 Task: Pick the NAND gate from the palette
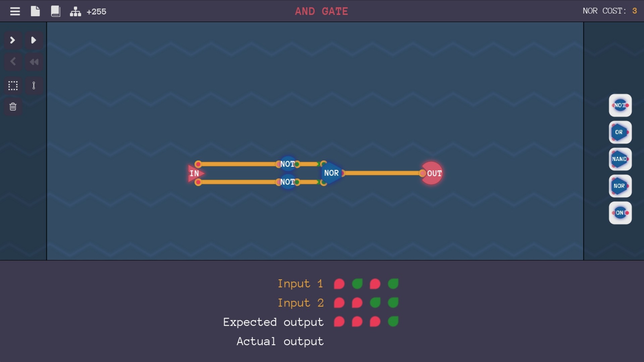[620, 159]
